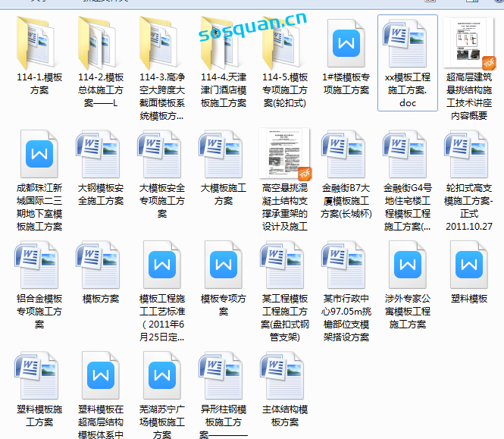Select the 1#楼模板专项施工方案 WPS document

[346, 42]
